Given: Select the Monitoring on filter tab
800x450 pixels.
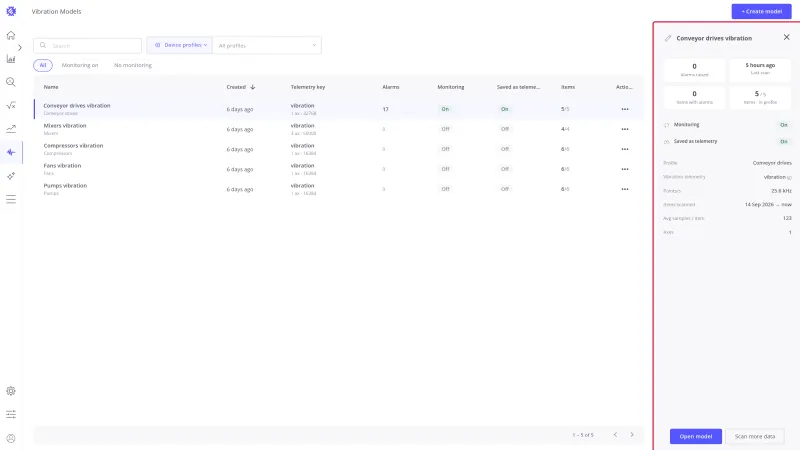Looking at the screenshot, I should (x=80, y=65).
